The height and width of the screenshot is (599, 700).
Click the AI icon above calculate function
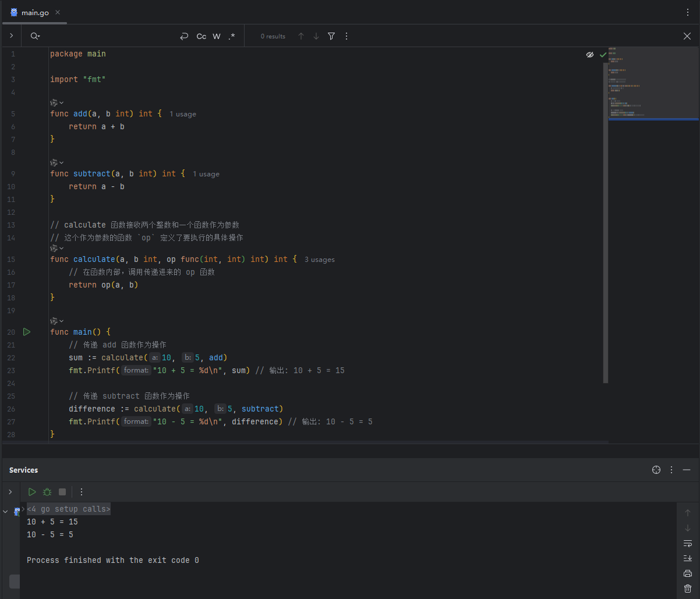pyautogui.click(x=54, y=248)
